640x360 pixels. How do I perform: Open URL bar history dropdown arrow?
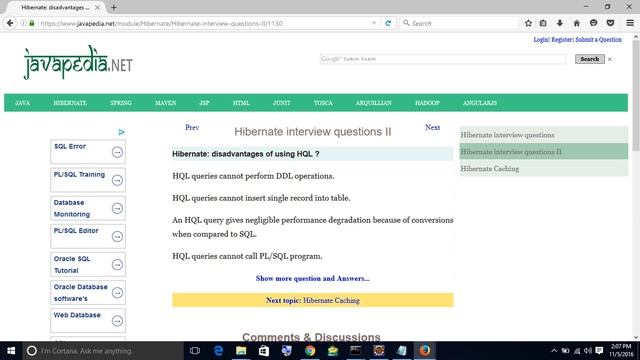(374, 23)
